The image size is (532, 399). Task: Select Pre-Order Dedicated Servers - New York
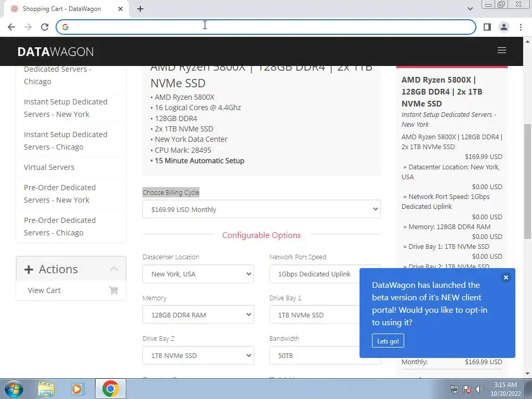[x=60, y=194]
